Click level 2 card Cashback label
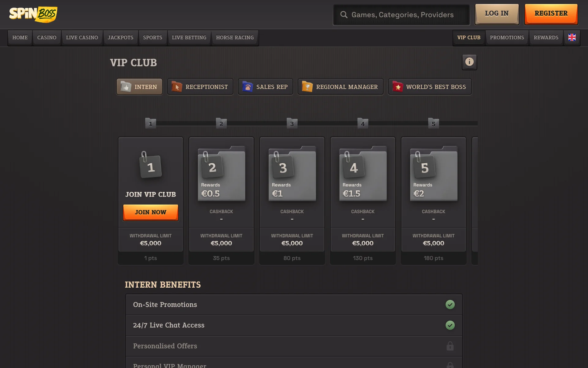The width and height of the screenshot is (588, 368). [x=221, y=212]
